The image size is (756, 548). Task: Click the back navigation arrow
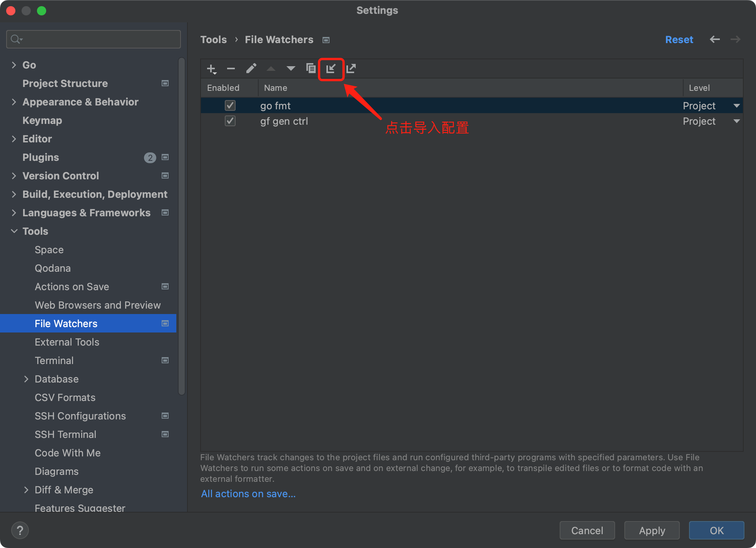coord(714,40)
